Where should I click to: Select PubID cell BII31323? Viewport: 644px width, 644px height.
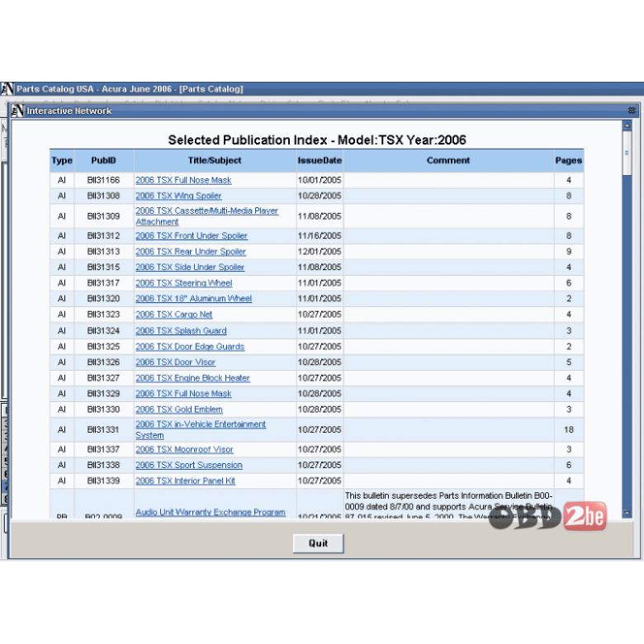click(103, 315)
